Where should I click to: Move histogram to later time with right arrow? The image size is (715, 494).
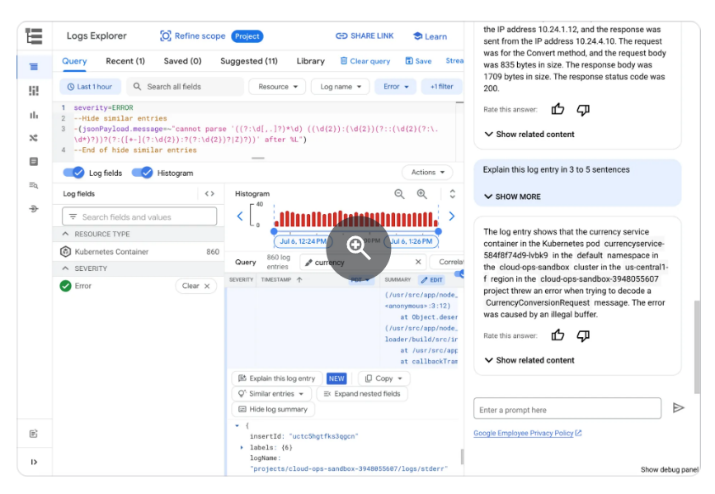click(x=452, y=216)
